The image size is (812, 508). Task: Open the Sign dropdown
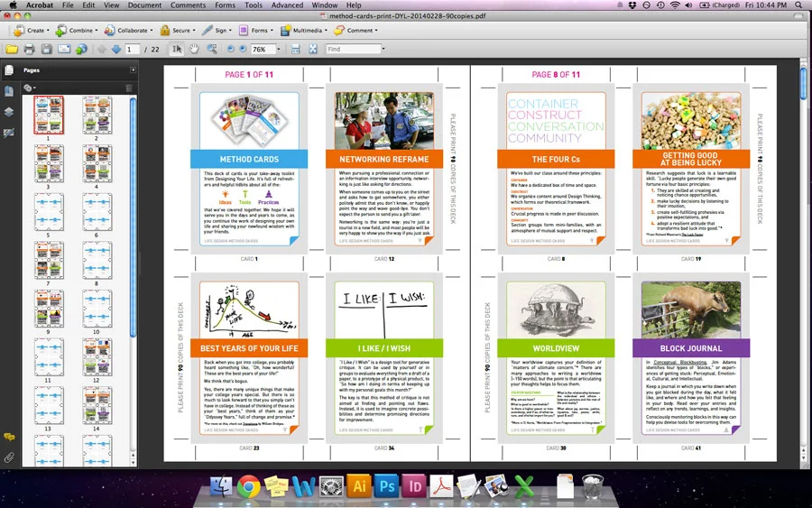(x=217, y=31)
